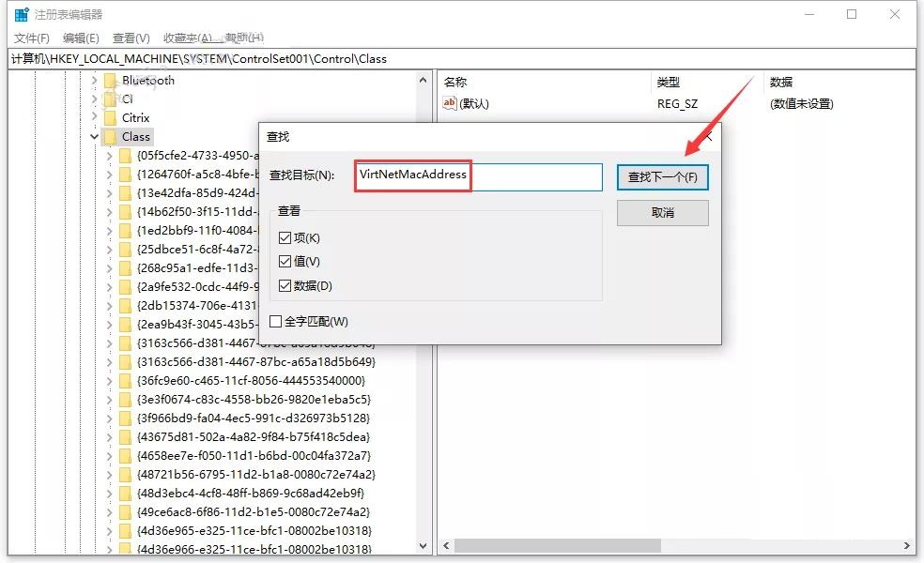Enable 全字匹配(W) whole string match
Screen dimensions: 924x563
(x=275, y=322)
